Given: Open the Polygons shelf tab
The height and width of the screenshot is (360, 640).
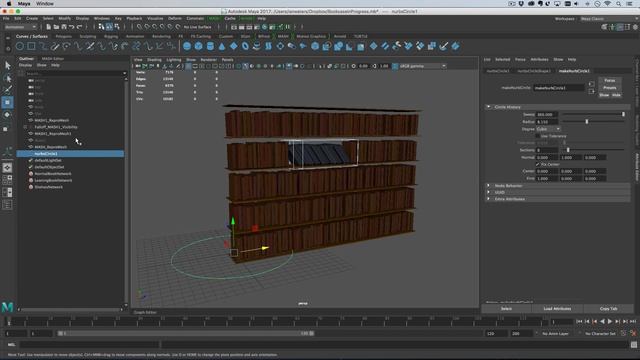Looking at the screenshot, I should tap(63, 36).
